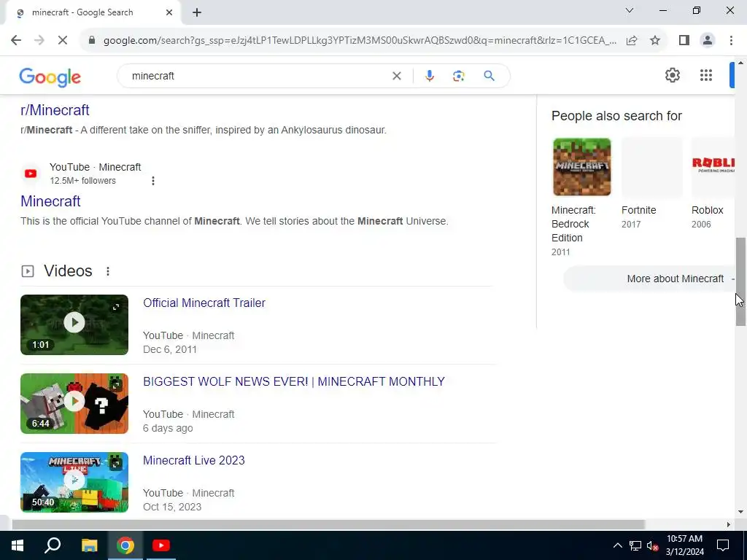Open the Google apps grid
Screen dimensions: 747x560
(706, 75)
